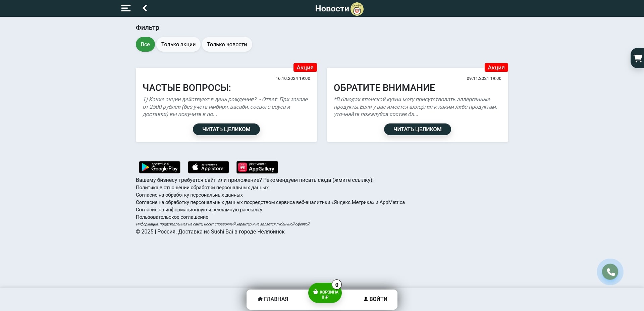Open the green 'Корзина' basket button

click(x=325, y=293)
